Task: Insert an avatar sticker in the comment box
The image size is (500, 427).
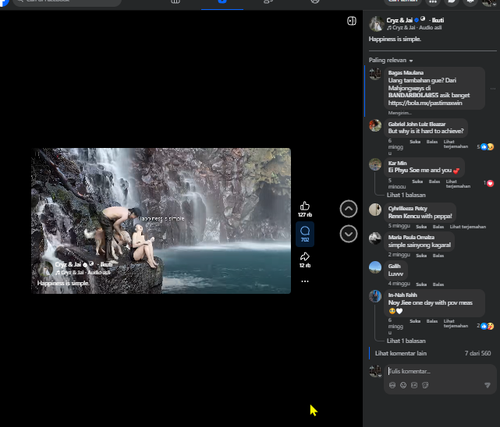Action: pos(392,385)
